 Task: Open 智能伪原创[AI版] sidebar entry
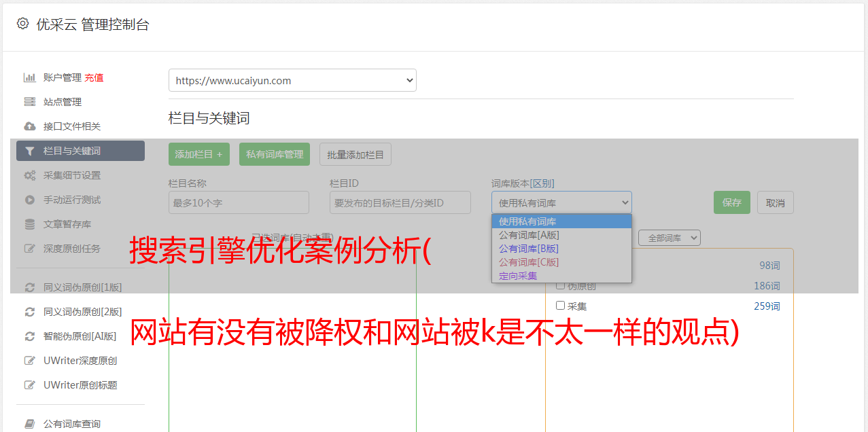click(x=80, y=336)
